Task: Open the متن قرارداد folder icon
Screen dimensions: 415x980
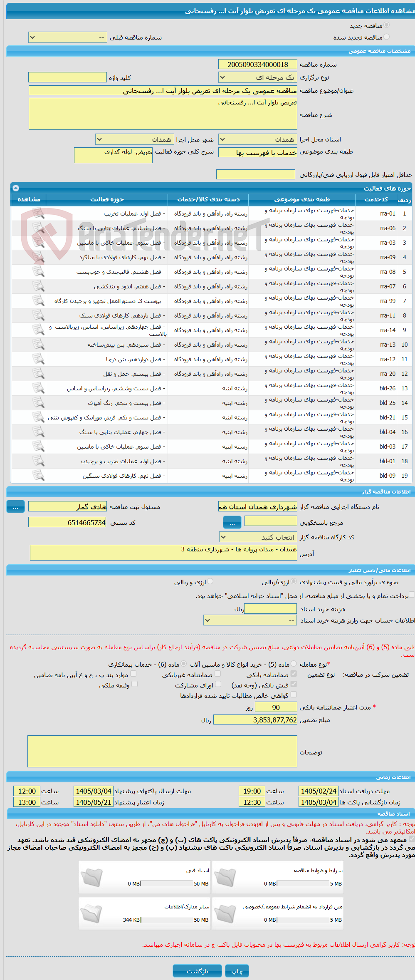Action: pyautogui.click(x=225, y=914)
